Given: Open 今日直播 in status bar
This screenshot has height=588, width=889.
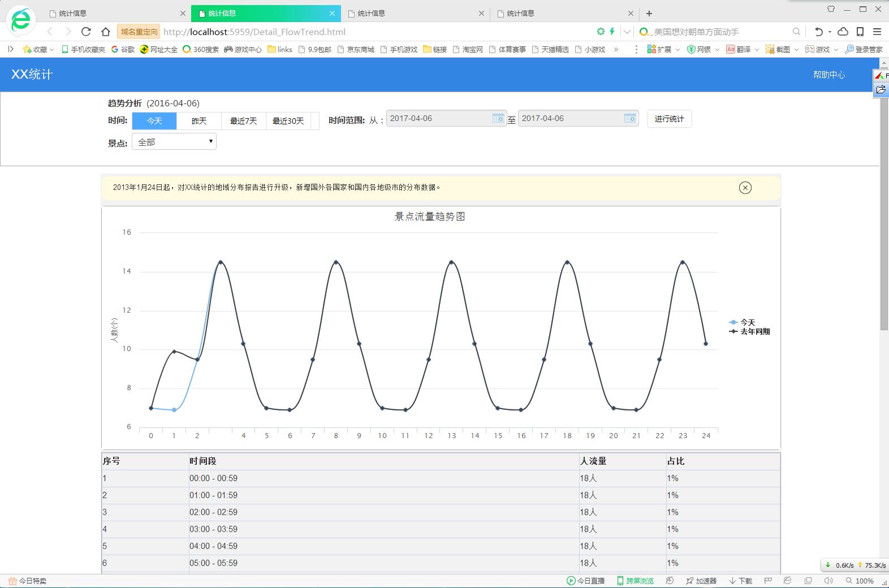Looking at the screenshot, I should click(x=586, y=581).
